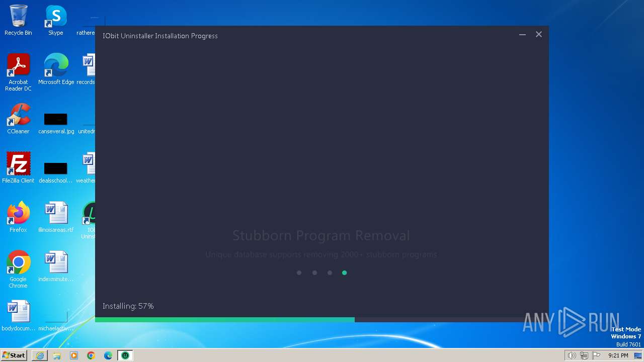The height and width of the screenshot is (362, 644).
Task: Click the Stubborn Program Removal heading
Action: 321,235
